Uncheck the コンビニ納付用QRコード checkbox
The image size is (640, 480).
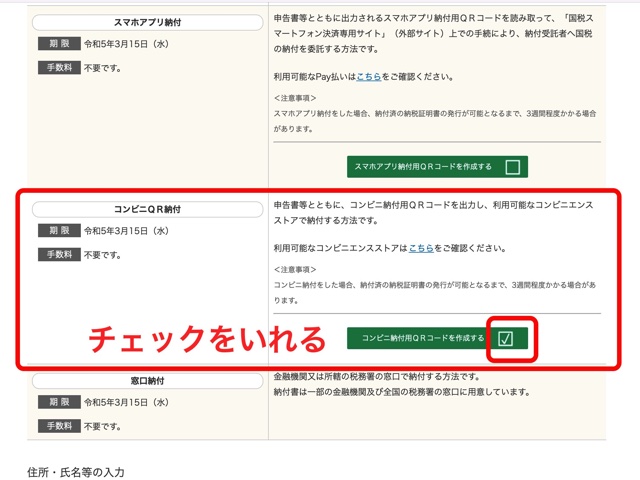pyautogui.click(x=506, y=338)
